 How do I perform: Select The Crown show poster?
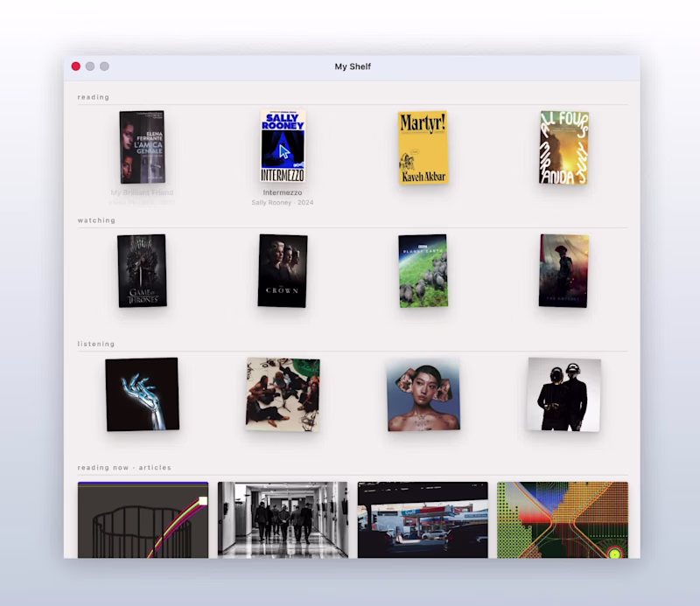pos(283,271)
